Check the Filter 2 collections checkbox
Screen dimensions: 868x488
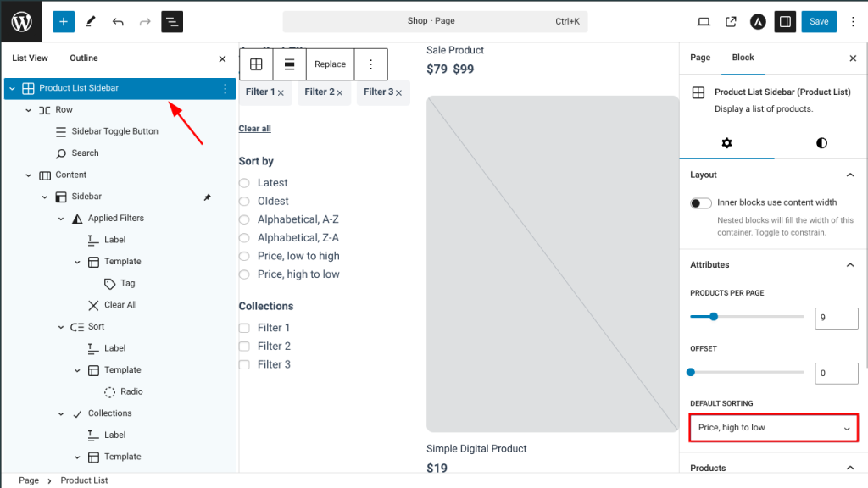(x=244, y=347)
